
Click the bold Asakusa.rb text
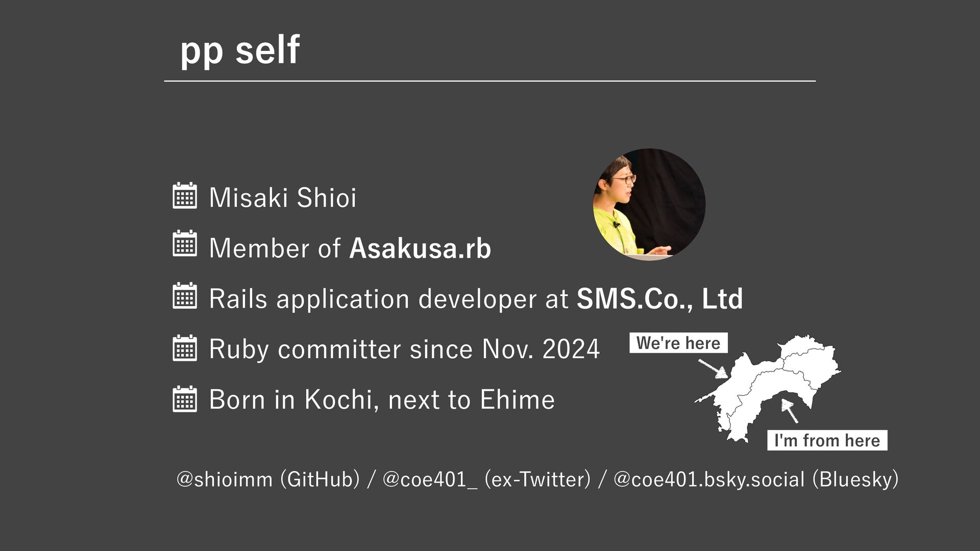(420, 248)
